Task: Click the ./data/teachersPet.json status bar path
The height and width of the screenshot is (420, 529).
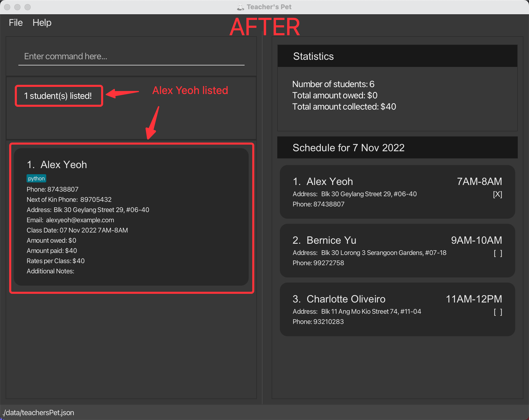Action: coord(38,413)
